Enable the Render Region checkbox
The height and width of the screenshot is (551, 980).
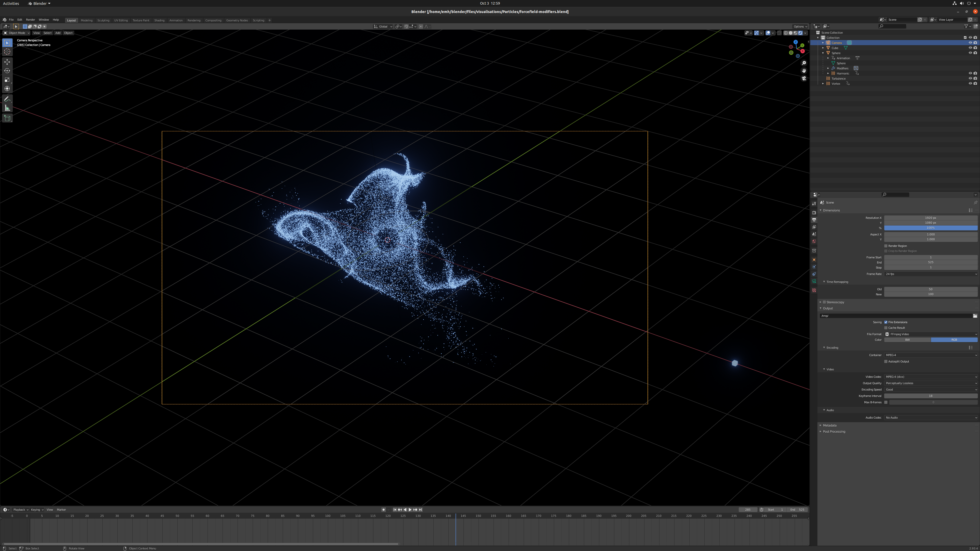pyautogui.click(x=886, y=246)
